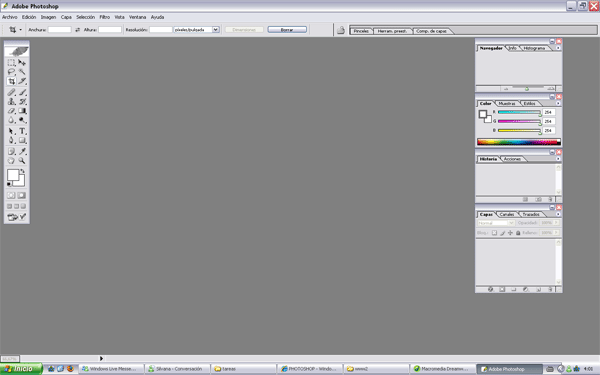Switch to standard editing mode
The height and width of the screenshot is (375, 600).
click(x=11, y=196)
